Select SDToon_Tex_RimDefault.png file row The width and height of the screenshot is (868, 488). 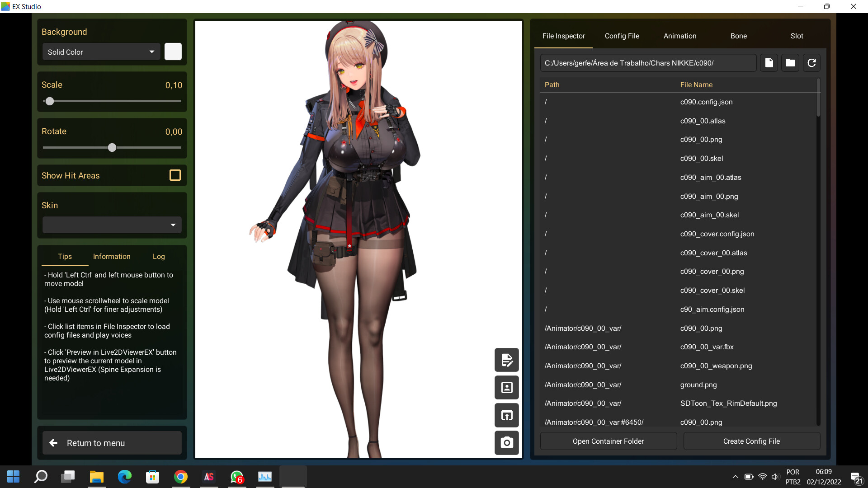click(678, 404)
